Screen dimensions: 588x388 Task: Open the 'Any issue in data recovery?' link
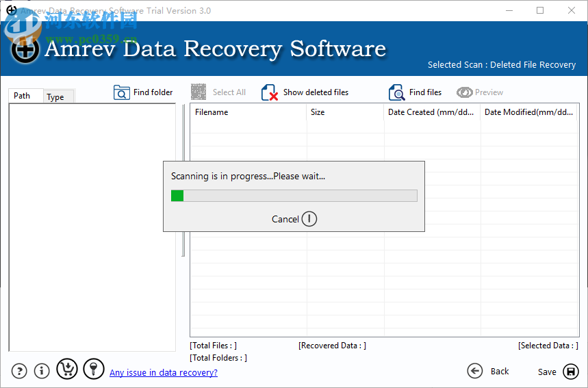click(x=164, y=372)
